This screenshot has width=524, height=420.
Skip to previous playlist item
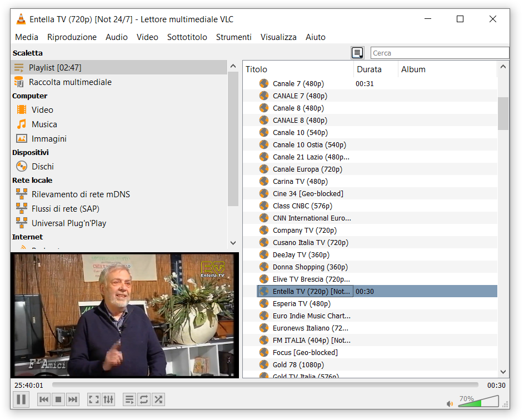[44, 399]
